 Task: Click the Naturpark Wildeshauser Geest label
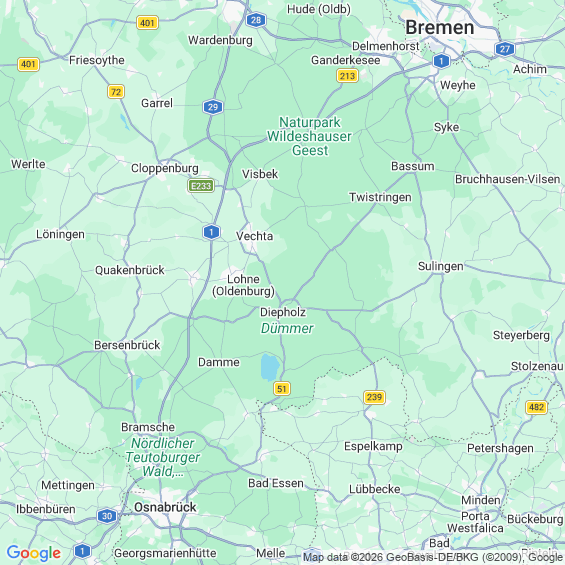[310, 136]
